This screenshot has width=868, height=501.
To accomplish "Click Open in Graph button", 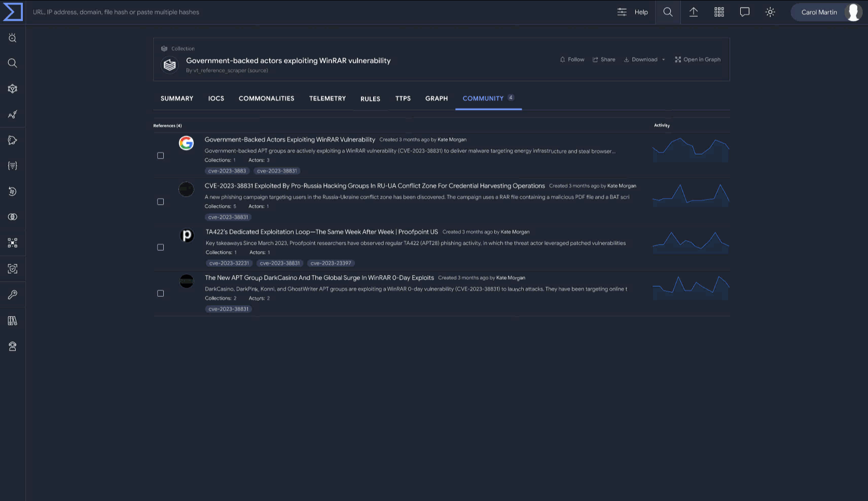I will pos(698,60).
